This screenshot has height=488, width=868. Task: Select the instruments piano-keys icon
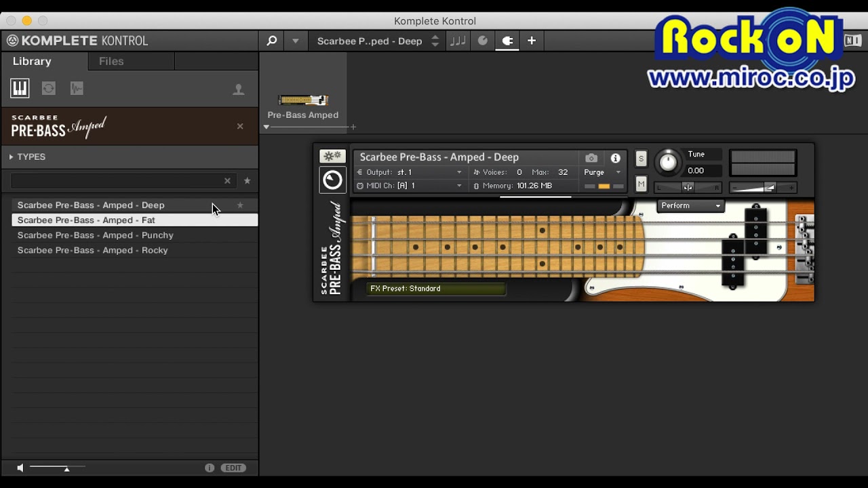[20, 88]
